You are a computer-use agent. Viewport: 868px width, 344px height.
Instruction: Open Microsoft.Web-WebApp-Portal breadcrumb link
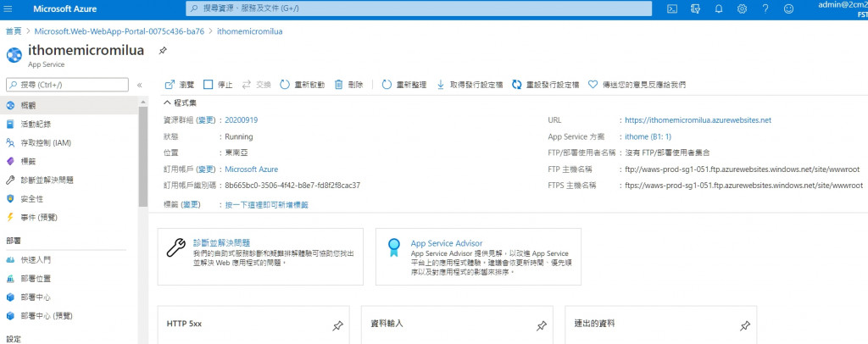click(x=120, y=31)
